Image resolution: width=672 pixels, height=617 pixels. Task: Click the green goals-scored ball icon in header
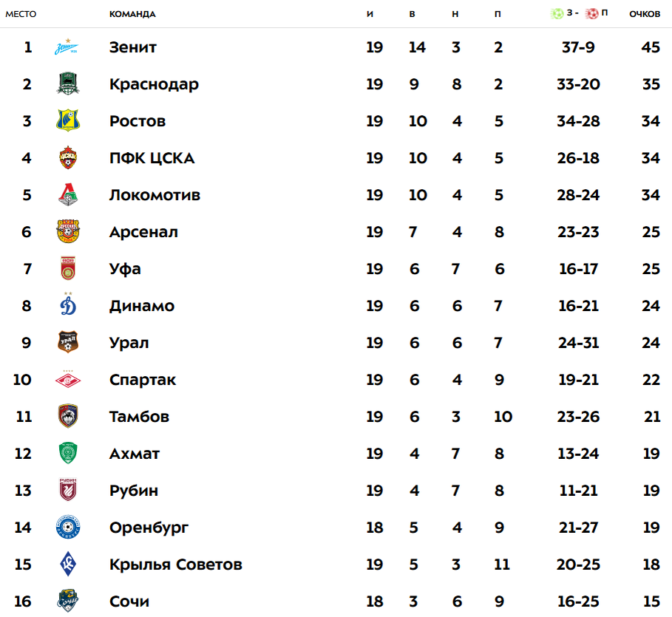557,13
